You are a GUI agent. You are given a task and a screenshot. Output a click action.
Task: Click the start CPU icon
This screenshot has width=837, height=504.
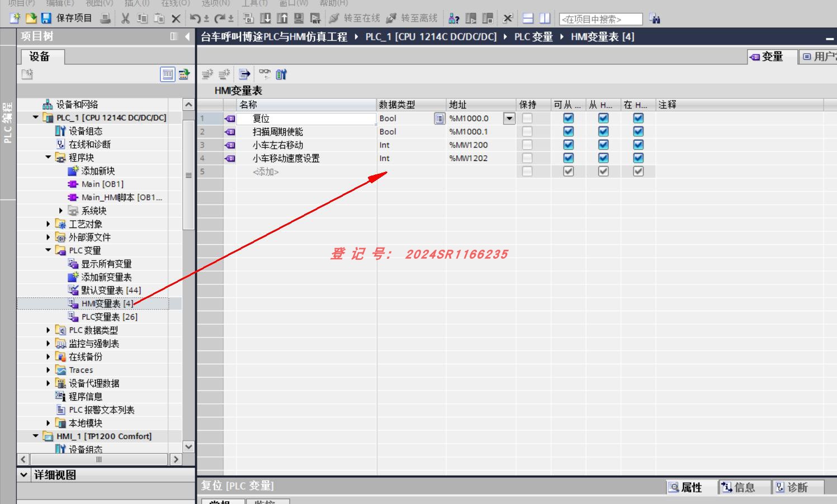pyautogui.click(x=471, y=18)
